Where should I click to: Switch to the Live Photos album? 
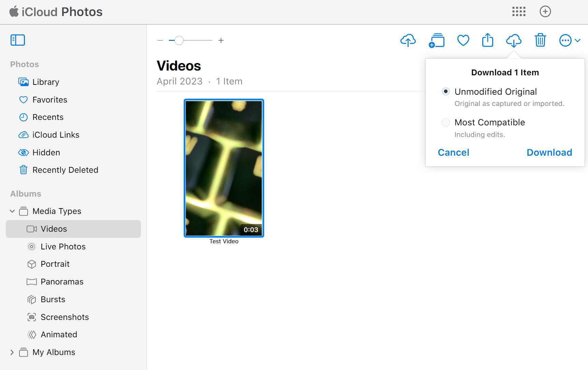(63, 246)
